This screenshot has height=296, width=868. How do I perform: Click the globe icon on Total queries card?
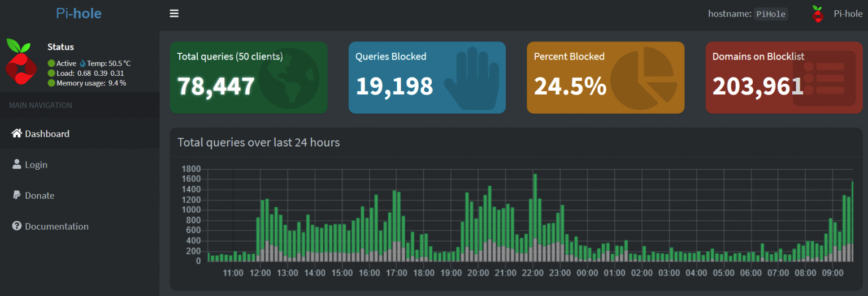point(289,78)
